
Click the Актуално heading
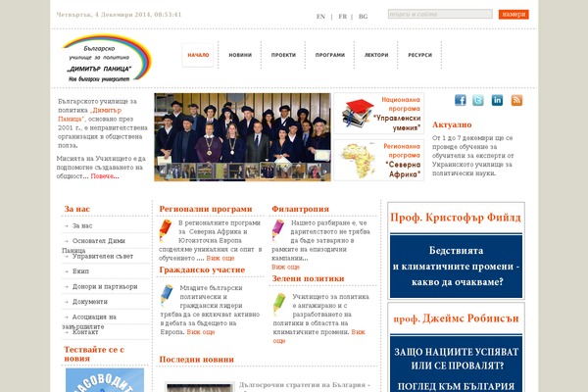point(452,124)
